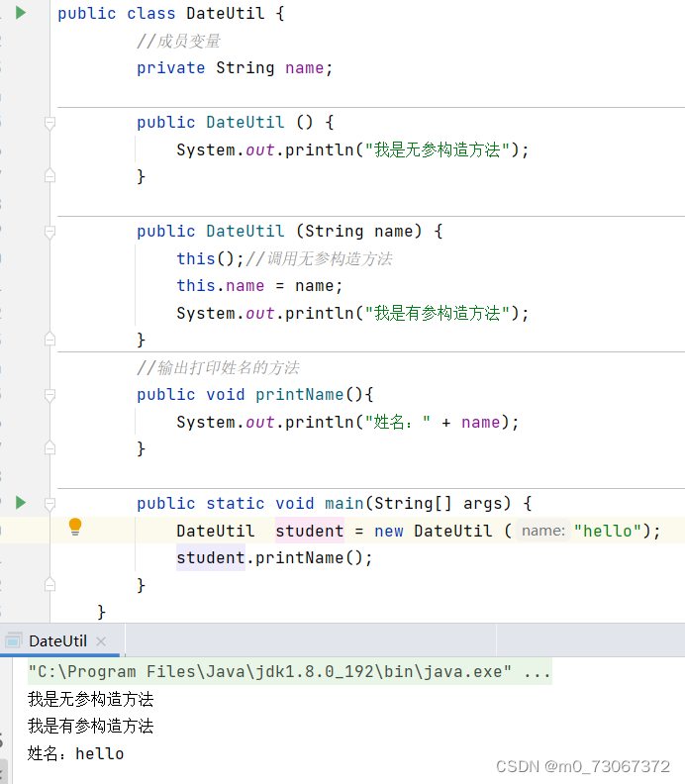This screenshot has height=784, width=685.
Task: Click console output '我是有参构造方法'
Action: click(x=90, y=726)
